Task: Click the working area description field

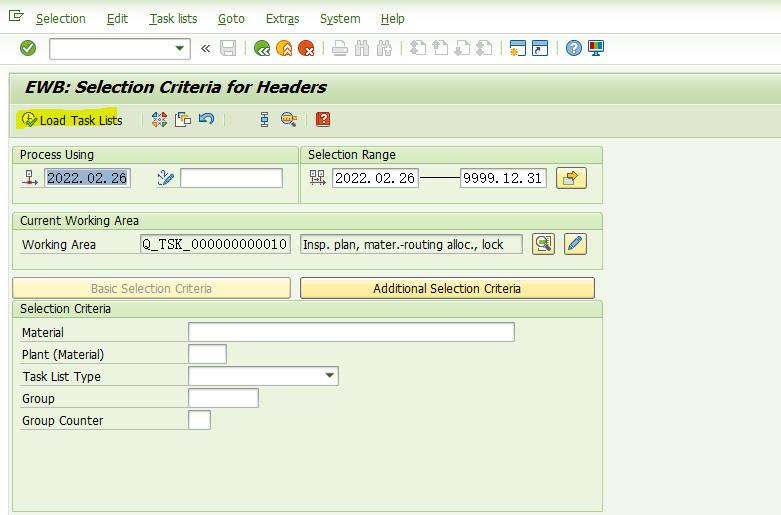Action: coord(411,245)
